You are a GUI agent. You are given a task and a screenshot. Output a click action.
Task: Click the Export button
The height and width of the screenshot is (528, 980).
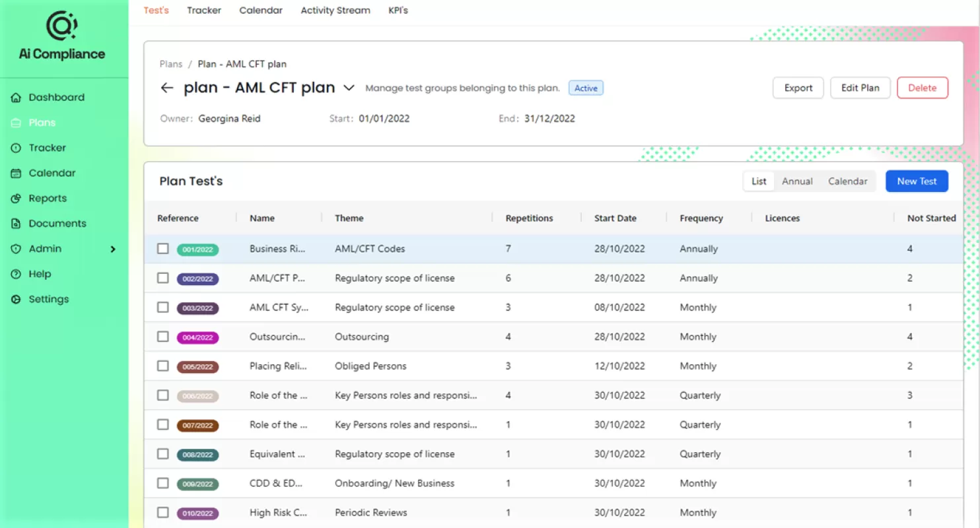pyautogui.click(x=798, y=88)
